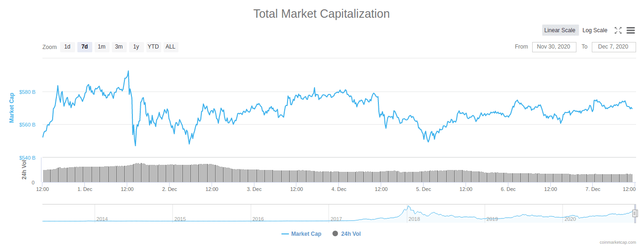The height and width of the screenshot is (247, 644).
Task: Toggle fullscreen chart view icon
Action: point(618,30)
